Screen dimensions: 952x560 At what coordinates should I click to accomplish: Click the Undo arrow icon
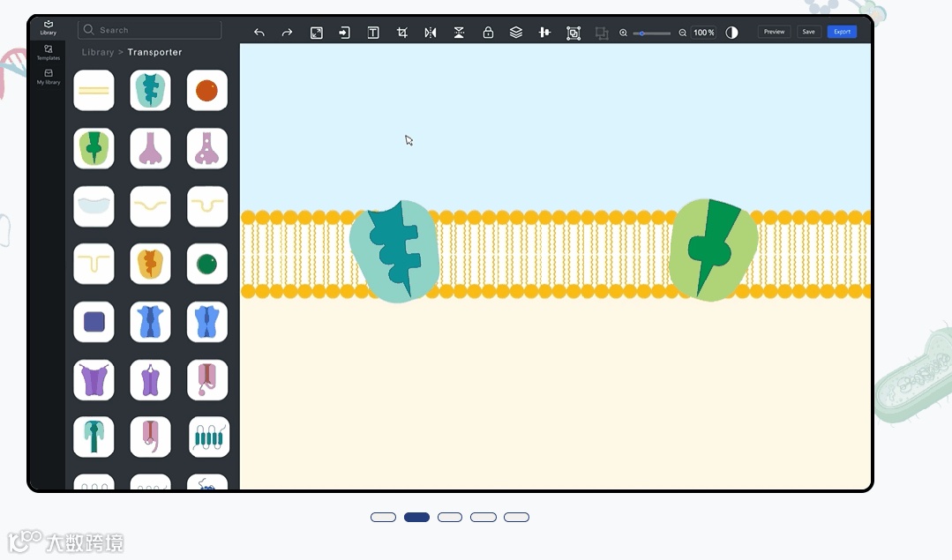(259, 32)
